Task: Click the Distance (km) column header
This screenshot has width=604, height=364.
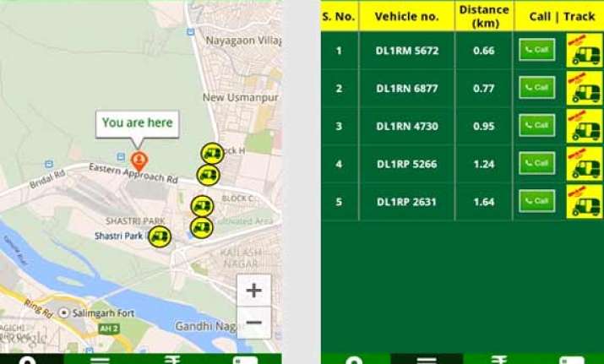Action: 484,16
